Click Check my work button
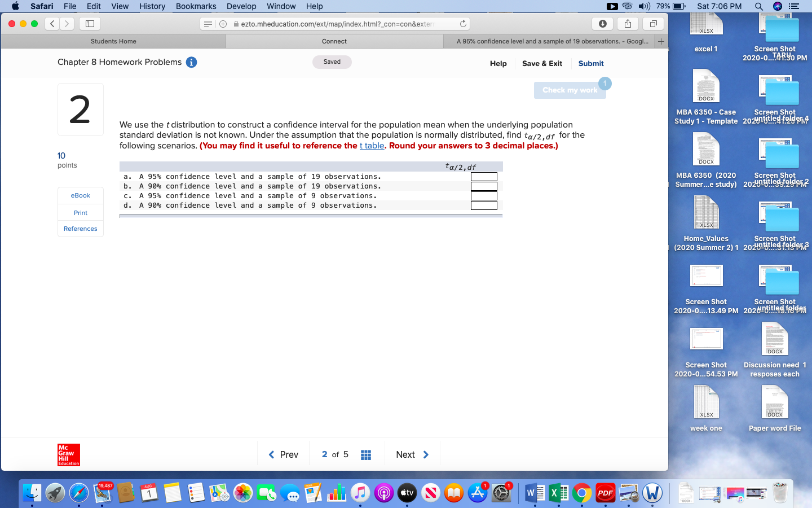This screenshot has width=812, height=508. pyautogui.click(x=570, y=90)
